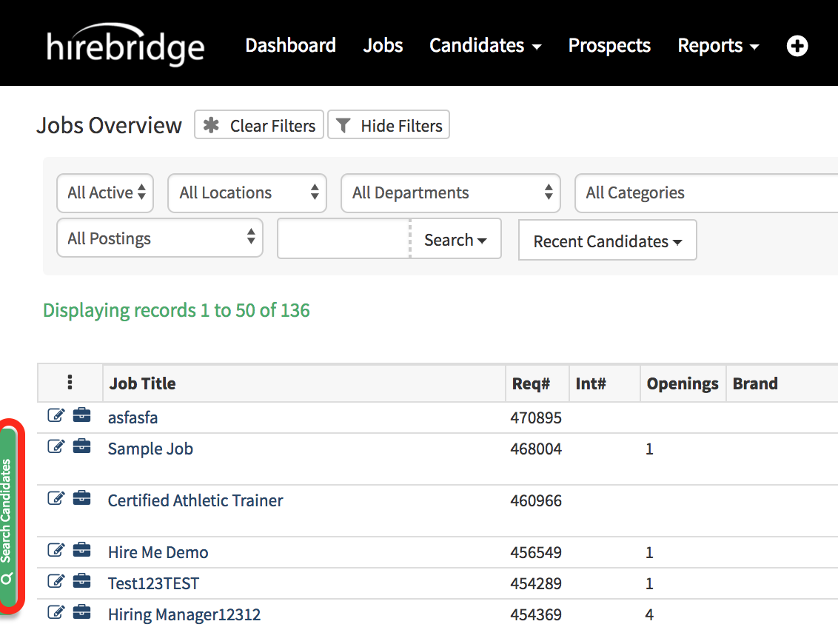This screenshot has width=838, height=644.
Task: Open the All Departments dropdown
Action: click(x=450, y=193)
